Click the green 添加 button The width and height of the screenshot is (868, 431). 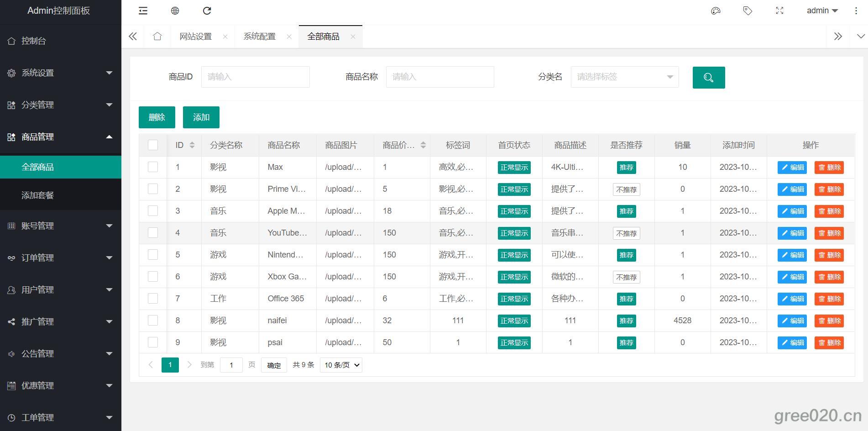pos(201,117)
